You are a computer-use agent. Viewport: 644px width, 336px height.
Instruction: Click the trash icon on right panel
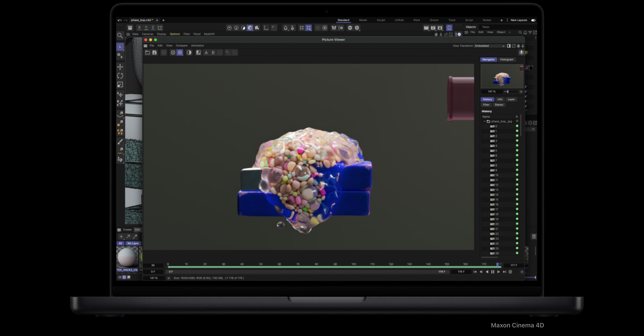click(534, 236)
